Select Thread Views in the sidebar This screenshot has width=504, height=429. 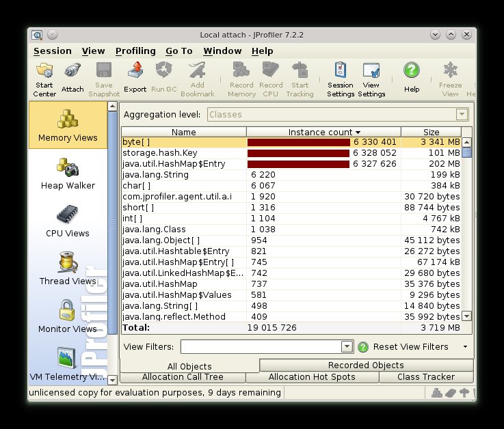pyautogui.click(x=68, y=269)
